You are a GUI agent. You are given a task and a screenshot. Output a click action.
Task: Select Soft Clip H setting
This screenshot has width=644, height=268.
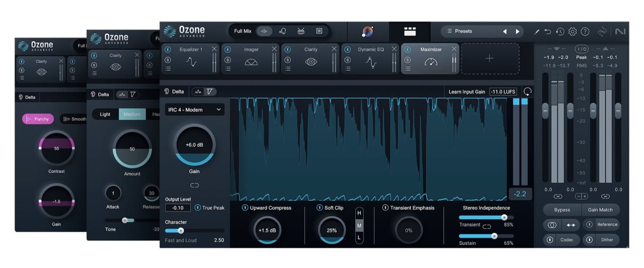(359, 213)
